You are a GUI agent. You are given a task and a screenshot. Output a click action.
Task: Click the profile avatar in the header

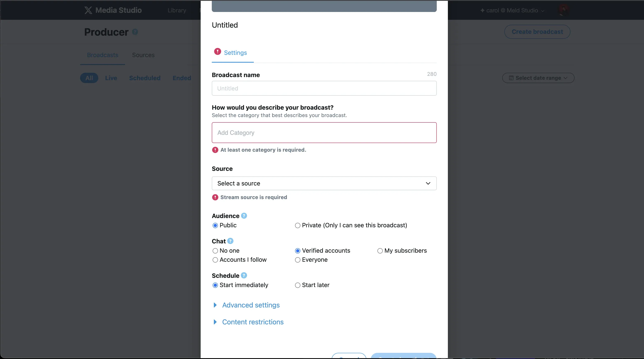563,10
